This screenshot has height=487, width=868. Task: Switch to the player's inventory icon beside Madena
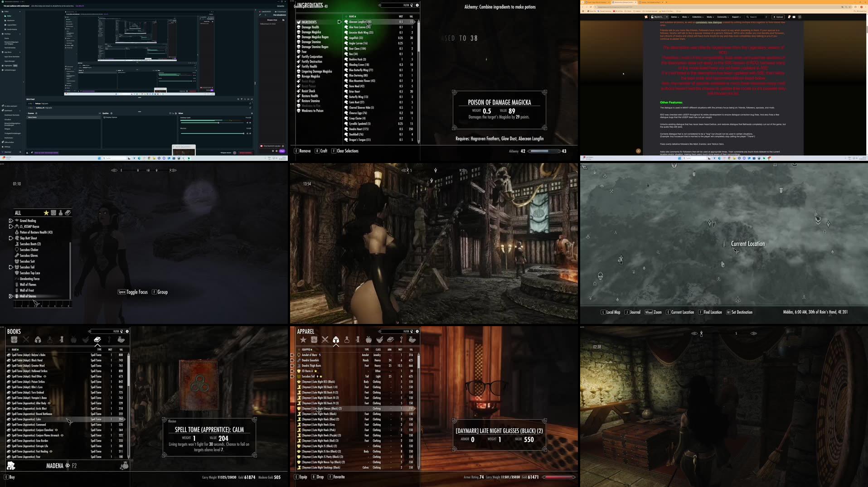click(11, 466)
